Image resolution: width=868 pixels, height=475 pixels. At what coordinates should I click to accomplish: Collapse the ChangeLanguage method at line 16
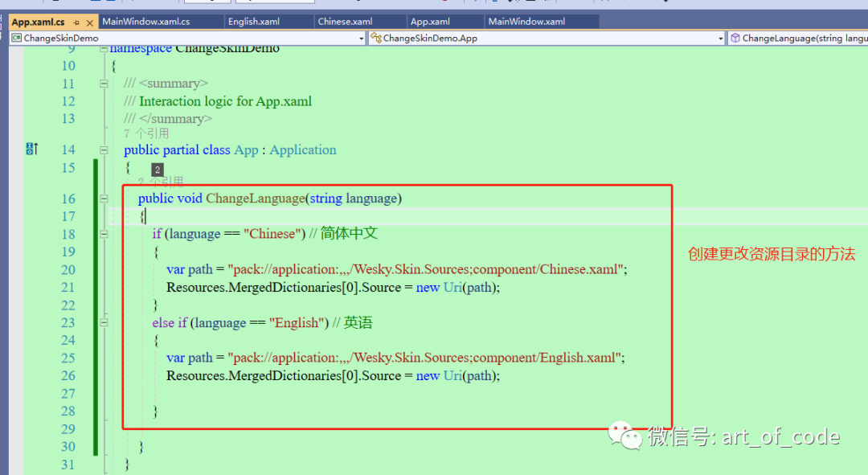104,199
